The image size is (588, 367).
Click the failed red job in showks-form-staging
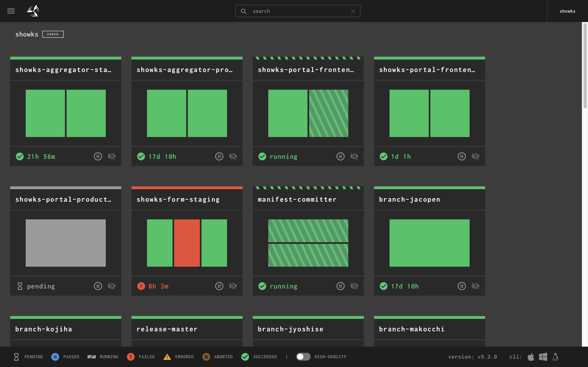click(187, 243)
